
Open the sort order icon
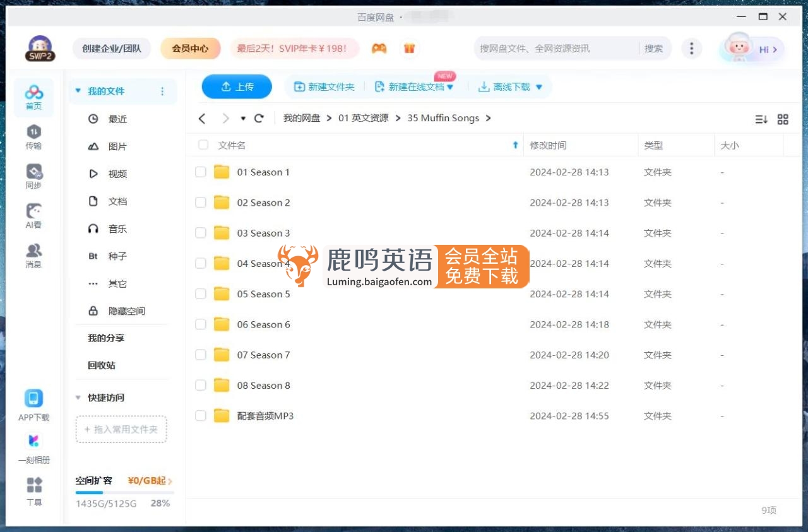tap(761, 119)
